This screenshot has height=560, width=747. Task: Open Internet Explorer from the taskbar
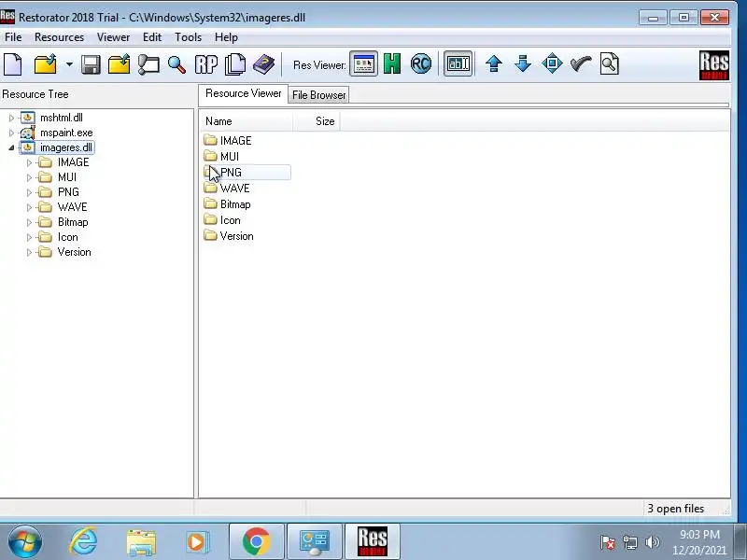(x=83, y=541)
